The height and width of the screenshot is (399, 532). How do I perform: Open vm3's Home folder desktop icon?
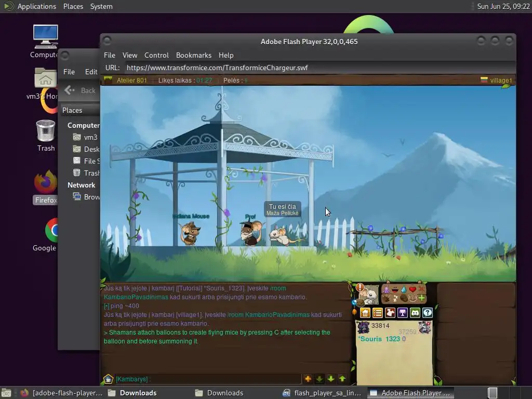pos(44,84)
